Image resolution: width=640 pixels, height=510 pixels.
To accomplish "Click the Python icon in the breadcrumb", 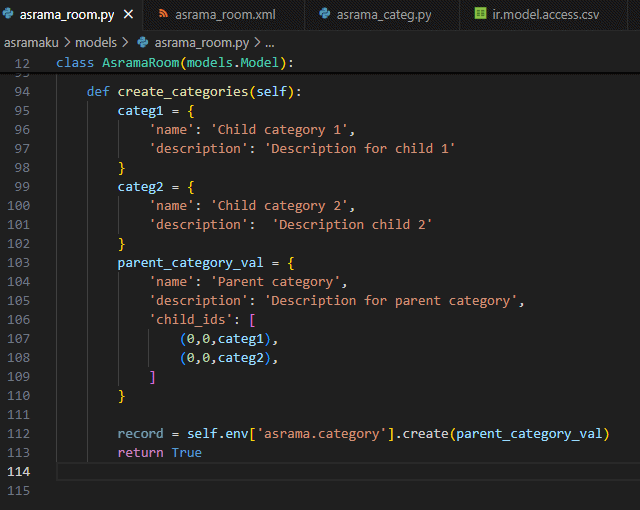I will [142, 42].
